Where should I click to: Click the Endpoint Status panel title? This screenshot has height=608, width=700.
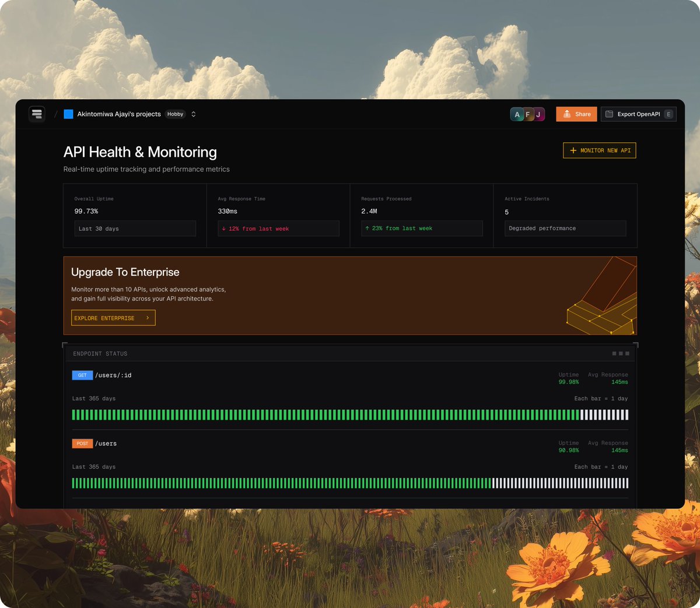click(99, 353)
